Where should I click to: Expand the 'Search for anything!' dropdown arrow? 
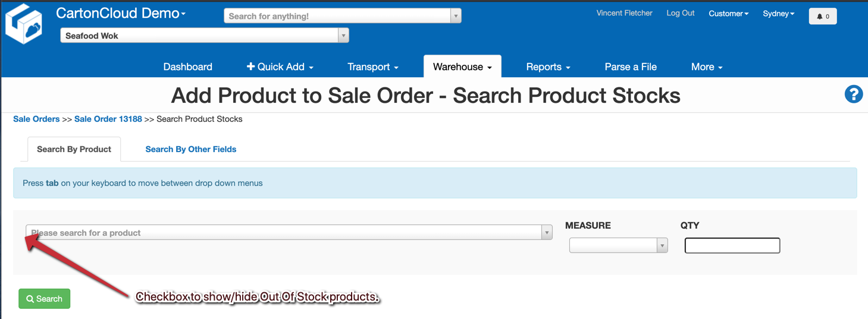[456, 16]
